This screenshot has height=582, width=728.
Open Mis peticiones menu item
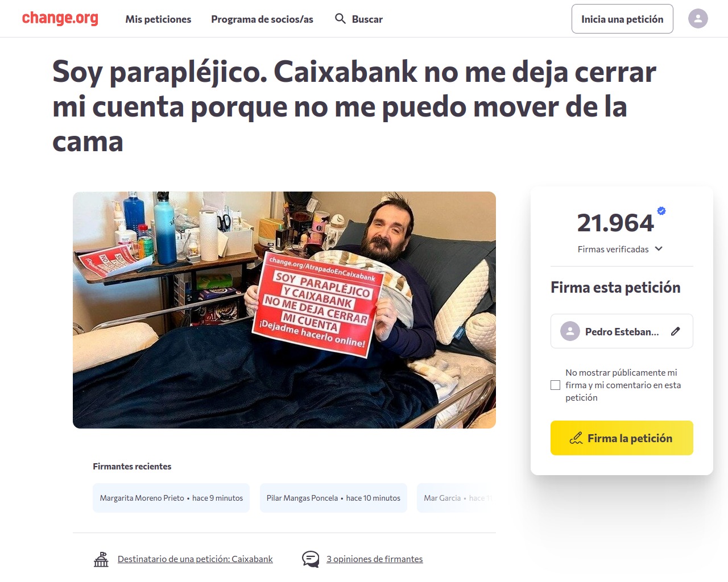click(x=158, y=19)
